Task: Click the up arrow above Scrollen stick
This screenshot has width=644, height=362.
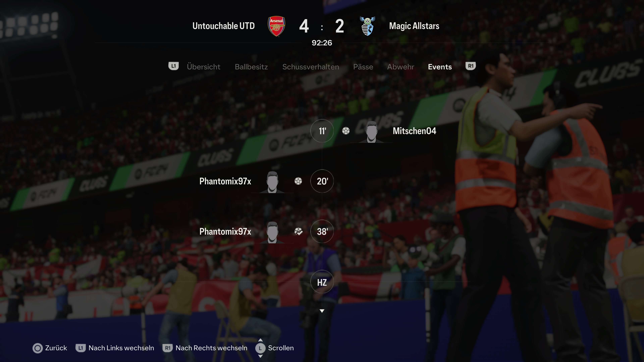Action: [x=260, y=340]
